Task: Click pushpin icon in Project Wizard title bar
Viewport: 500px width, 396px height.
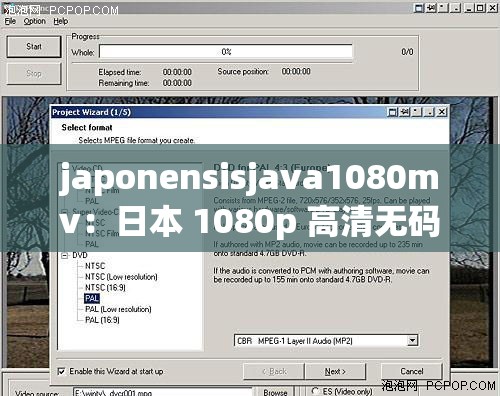Action: coord(404,112)
